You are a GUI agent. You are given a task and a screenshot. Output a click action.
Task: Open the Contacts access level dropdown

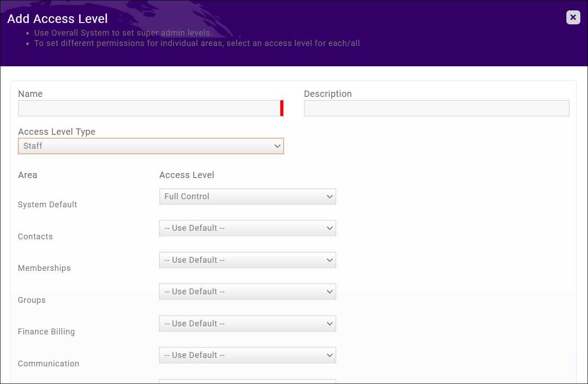click(x=248, y=228)
